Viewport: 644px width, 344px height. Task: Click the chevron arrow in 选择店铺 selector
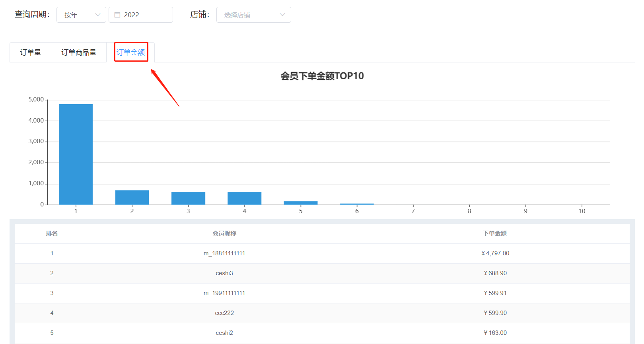(x=282, y=15)
